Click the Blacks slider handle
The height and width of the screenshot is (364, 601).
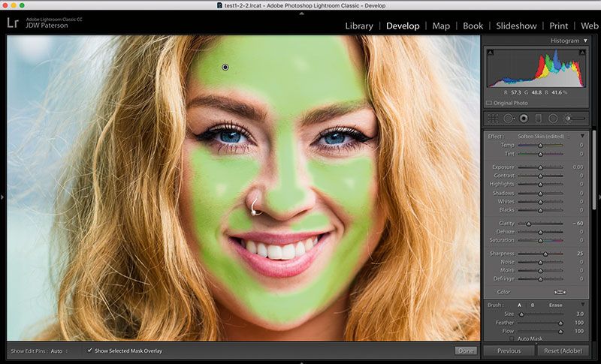tap(540, 210)
